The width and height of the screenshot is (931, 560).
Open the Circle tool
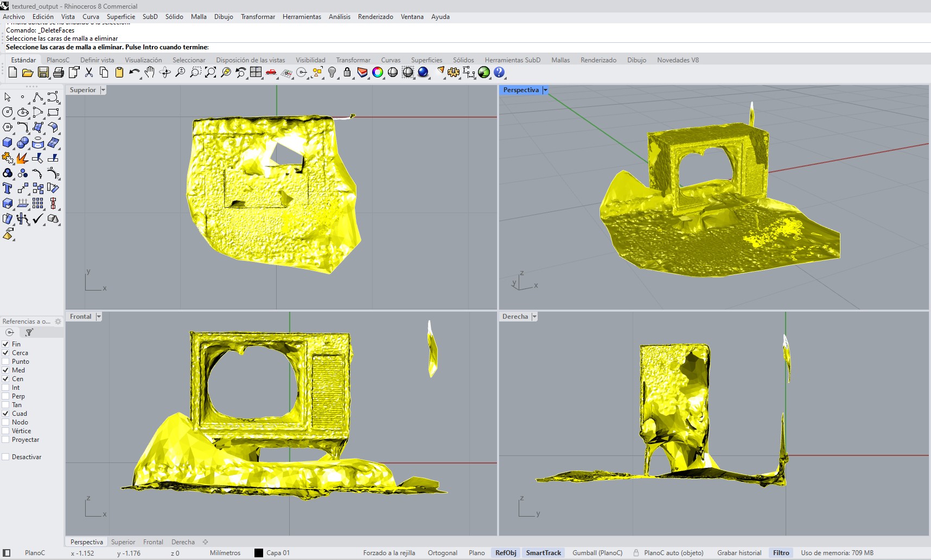click(x=8, y=112)
